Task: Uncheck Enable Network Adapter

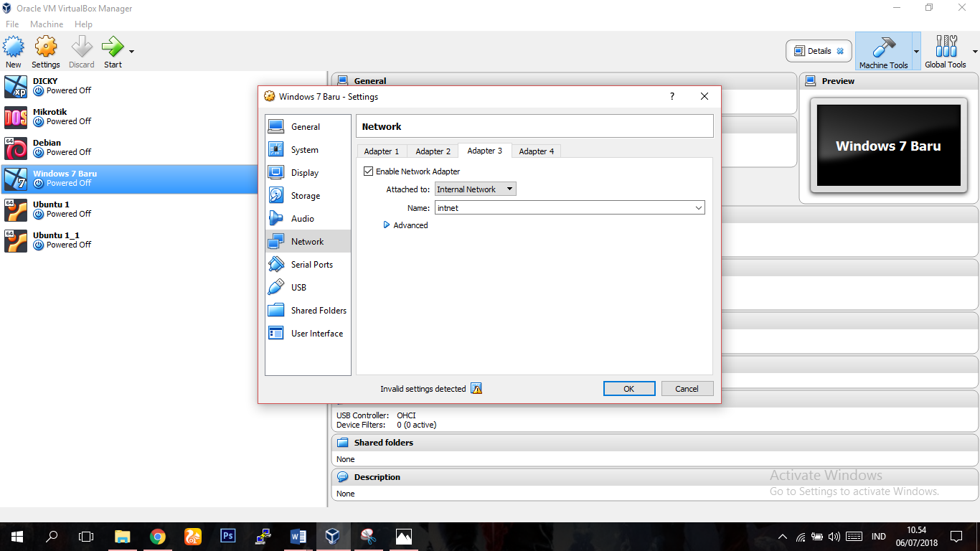Action: click(368, 171)
